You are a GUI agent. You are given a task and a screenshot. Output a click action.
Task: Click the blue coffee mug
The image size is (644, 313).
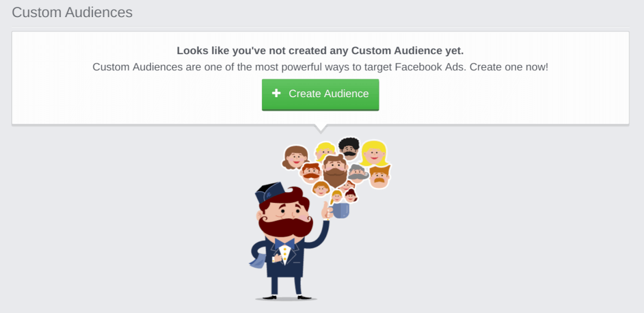[x=340, y=210]
